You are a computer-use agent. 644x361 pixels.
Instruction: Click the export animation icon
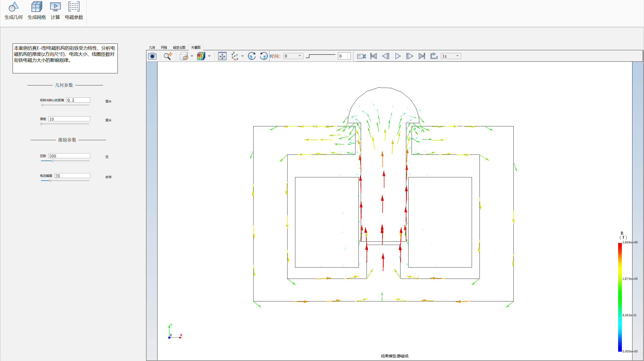point(434,56)
